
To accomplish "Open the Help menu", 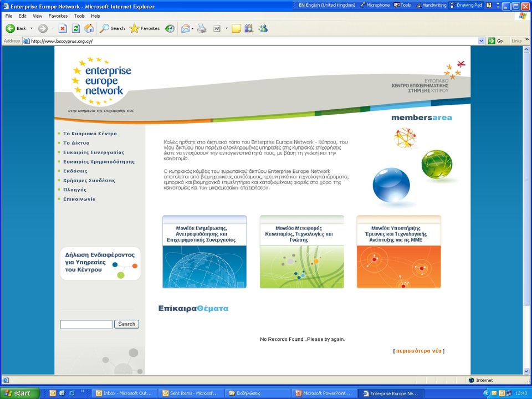I will [x=96, y=16].
